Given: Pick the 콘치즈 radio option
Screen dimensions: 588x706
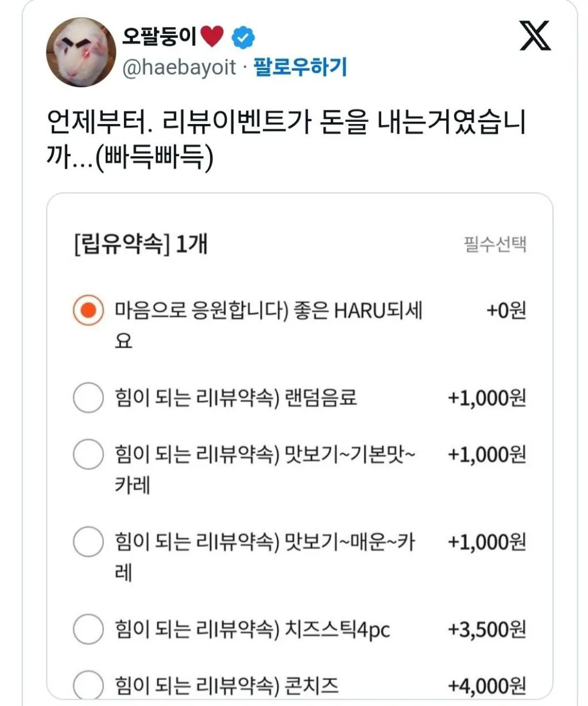Looking at the screenshot, I should tap(88, 685).
